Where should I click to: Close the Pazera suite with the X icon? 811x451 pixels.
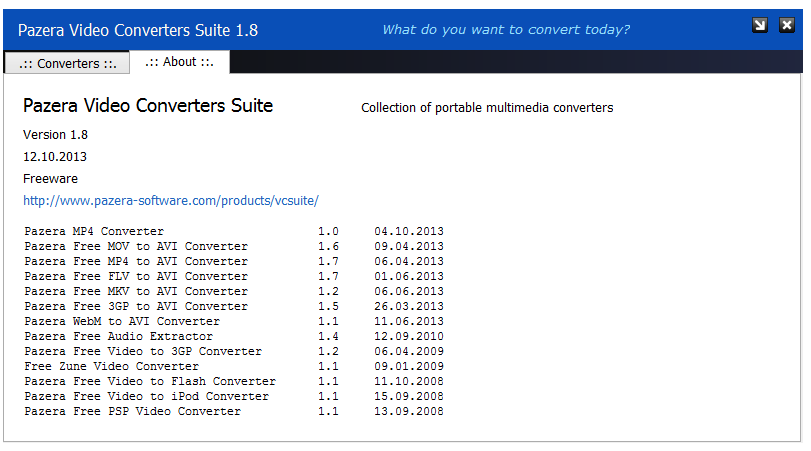point(785,26)
